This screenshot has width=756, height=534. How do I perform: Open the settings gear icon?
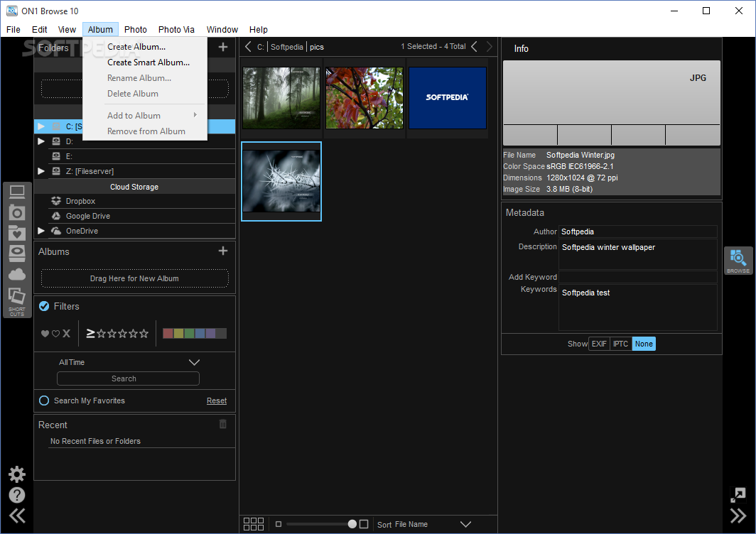pyautogui.click(x=17, y=474)
